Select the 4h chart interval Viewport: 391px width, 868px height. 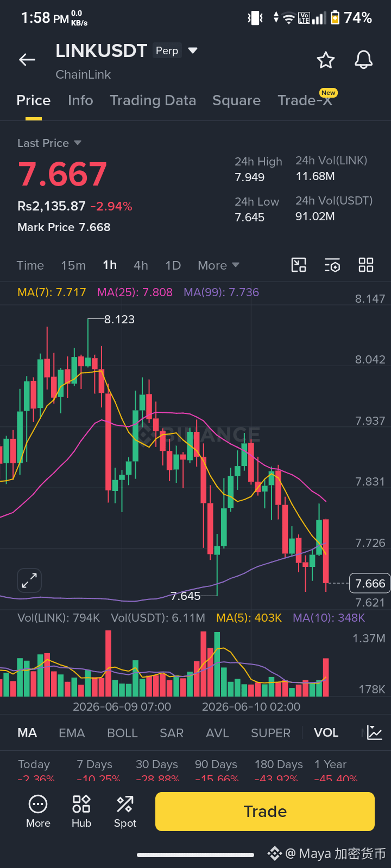point(141,265)
